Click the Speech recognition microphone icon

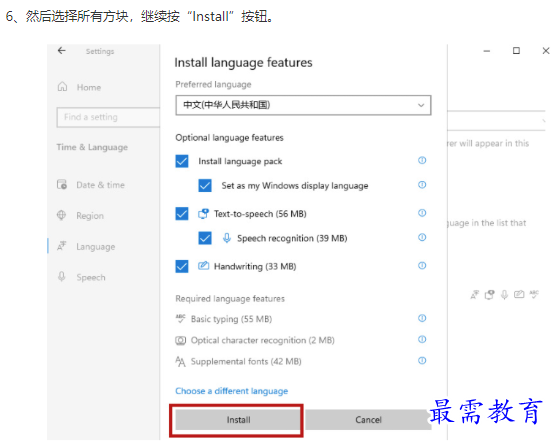(x=227, y=238)
